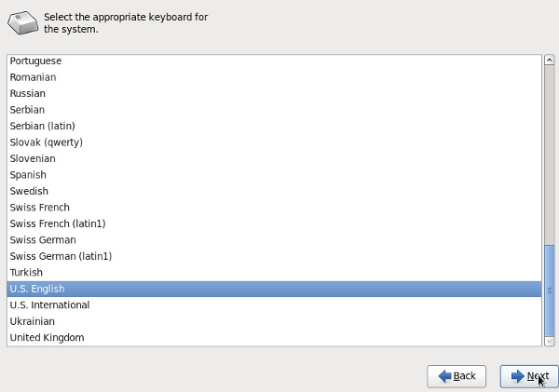Select the highlighted U.S. English entry
This screenshot has width=559, height=392.
pos(274,289)
